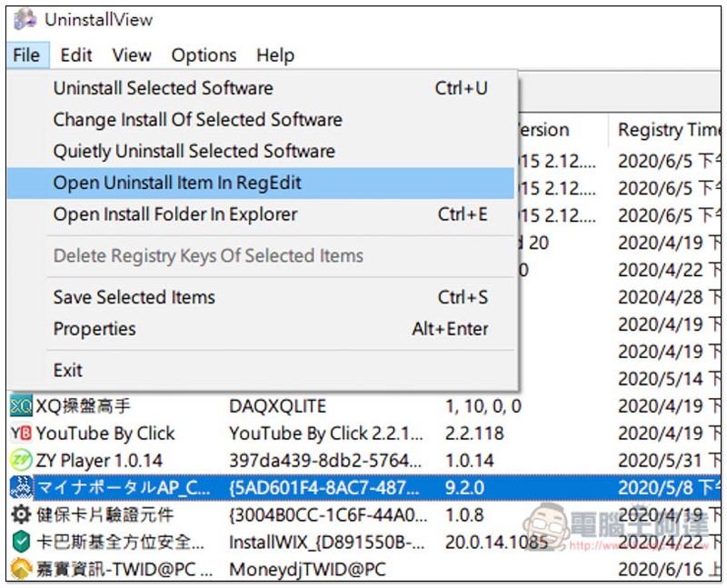Image resolution: width=727 pixels, height=588 pixels.
Task: Click the 2020/5/14 registry time cell
Action: pos(669,379)
